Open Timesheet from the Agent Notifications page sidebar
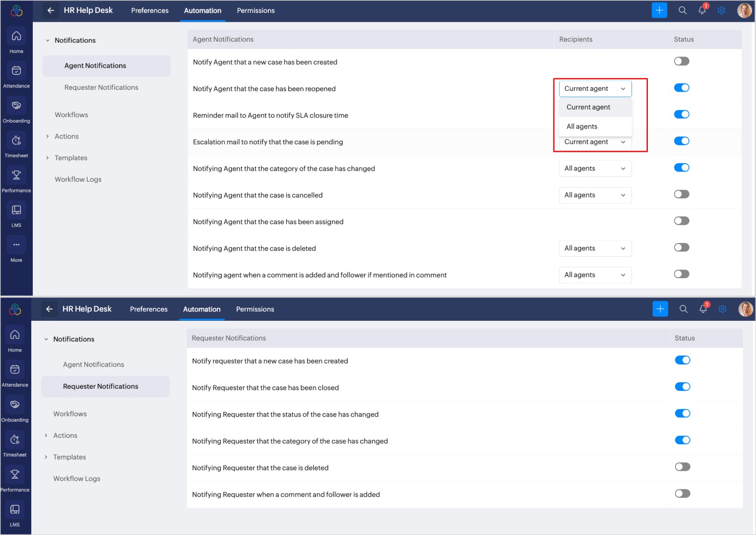Screen dimensions: 756x535 pyautogui.click(x=16, y=145)
